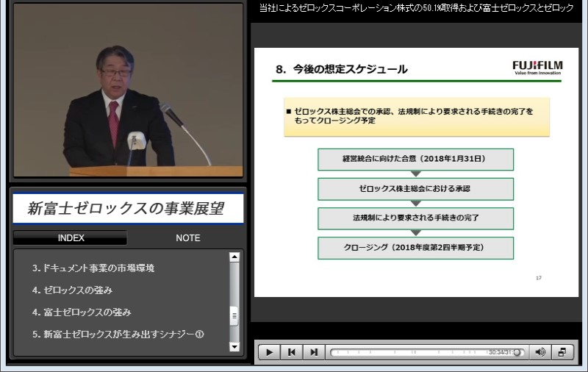Click the 新富士ゼロックスの事業展望 title banner
The image size is (588, 372).
(x=128, y=209)
